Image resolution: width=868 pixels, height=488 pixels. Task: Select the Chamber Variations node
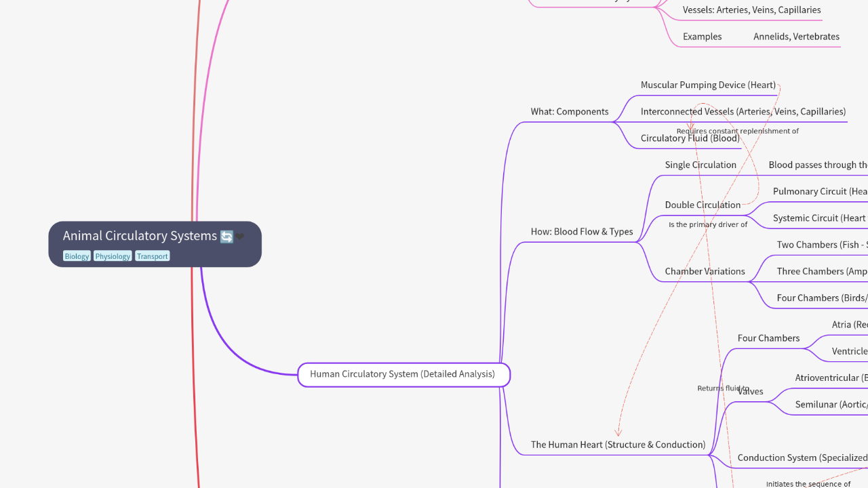tap(705, 272)
